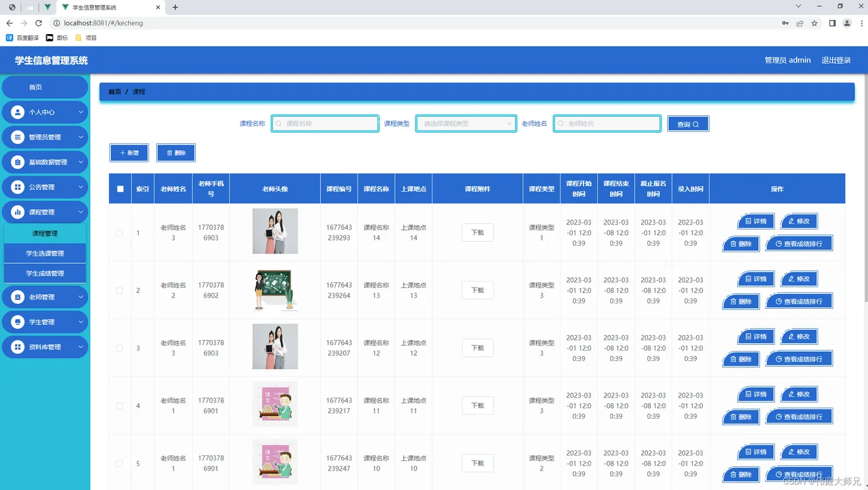Screen dimensions: 868x490
Task: Open 学生成绩管理 submenu item
Action: [45, 274]
